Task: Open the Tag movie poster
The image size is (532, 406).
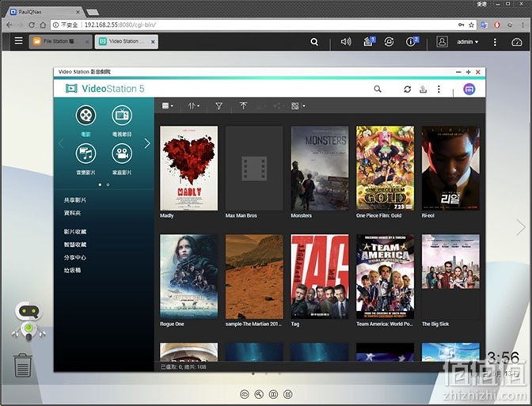Action: pos(320,276)
